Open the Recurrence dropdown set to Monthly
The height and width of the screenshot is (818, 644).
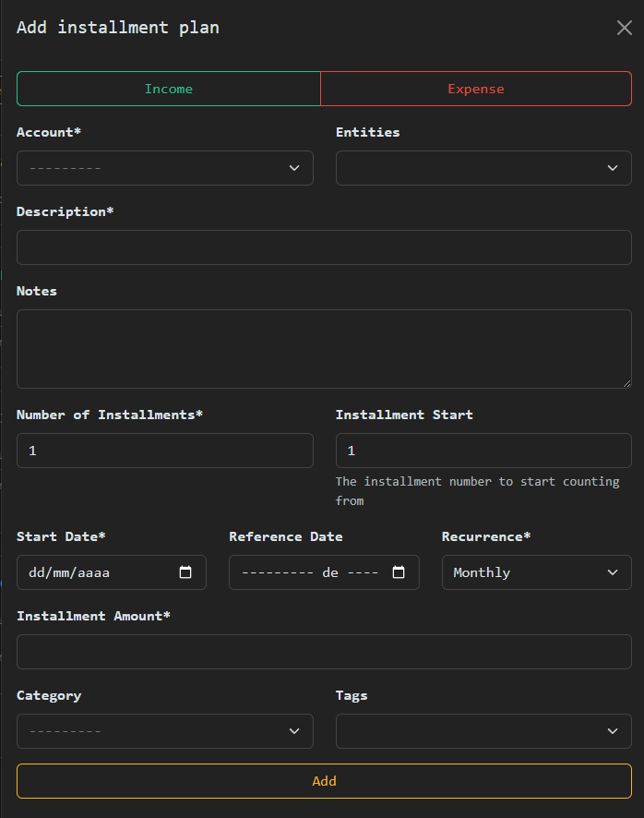536,572
